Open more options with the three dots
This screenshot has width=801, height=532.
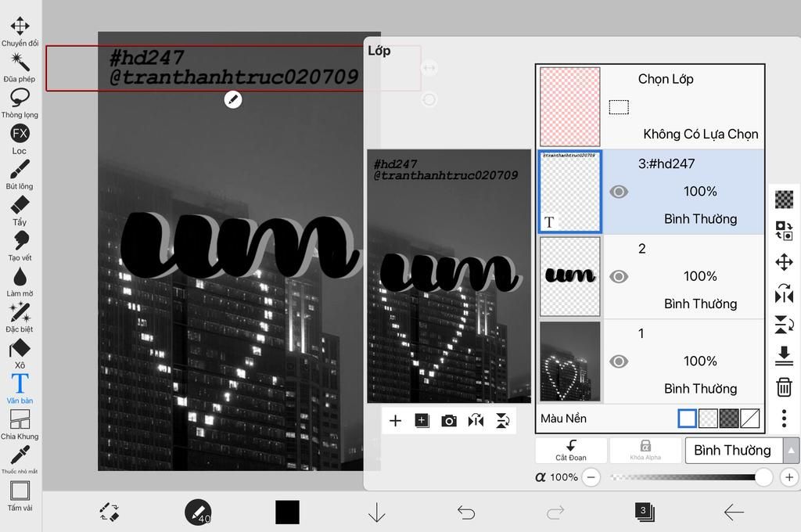784,419
